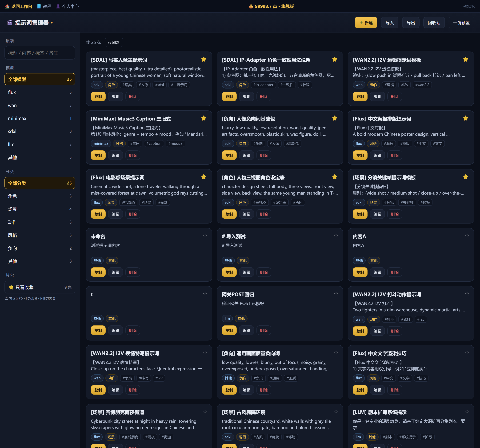Click the 导入 import button

(x=389, y=23)
